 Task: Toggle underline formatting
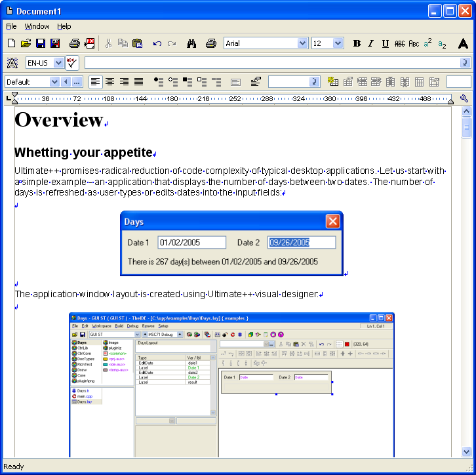385,43
